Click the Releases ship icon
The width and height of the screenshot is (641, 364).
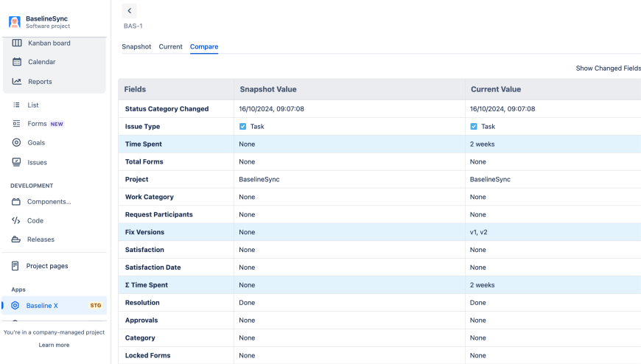tap(16, 239)
